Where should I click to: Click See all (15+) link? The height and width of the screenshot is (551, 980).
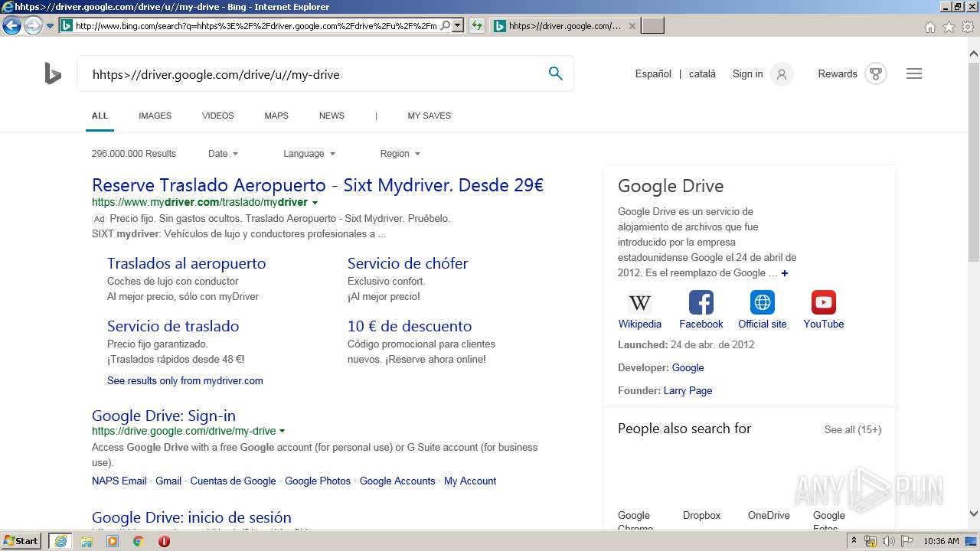tap(853, 429)
